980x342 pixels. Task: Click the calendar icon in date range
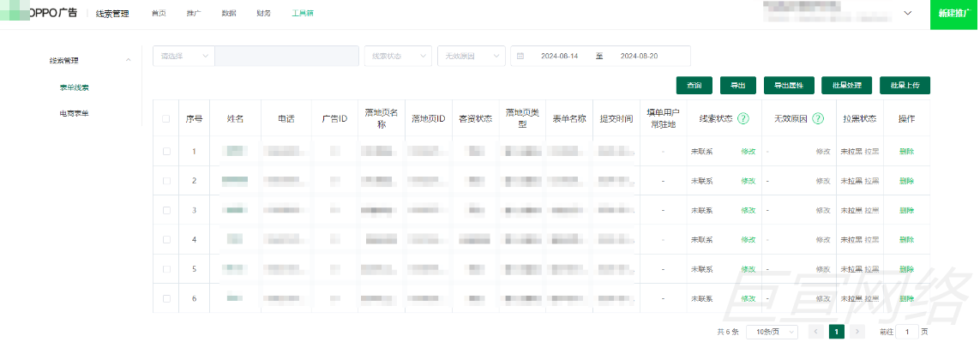(520, 56)
